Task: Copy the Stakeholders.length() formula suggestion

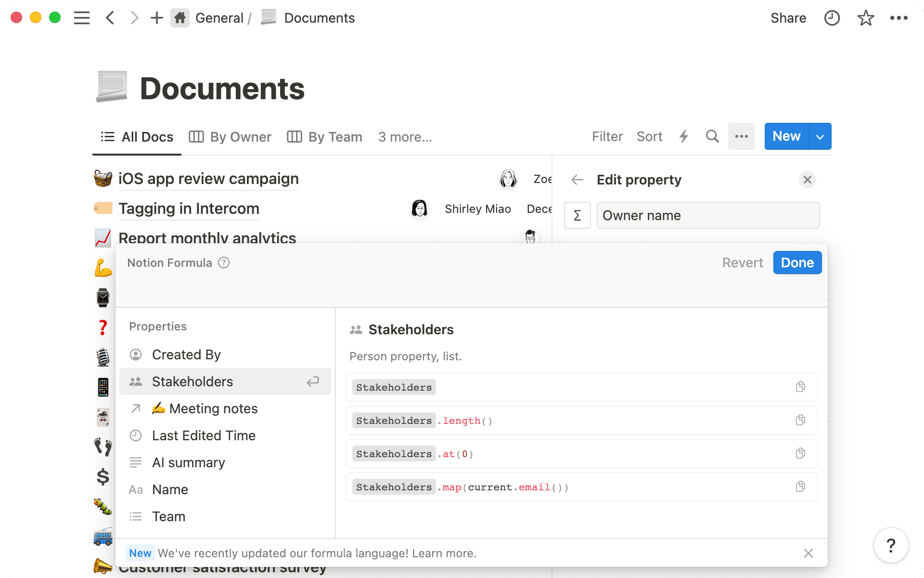Action: (800, 420)
